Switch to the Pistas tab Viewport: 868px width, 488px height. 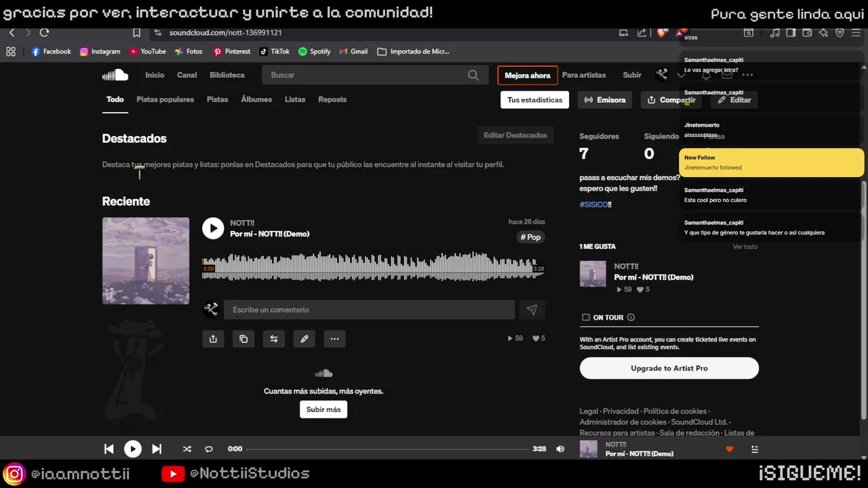coord(217,100)
